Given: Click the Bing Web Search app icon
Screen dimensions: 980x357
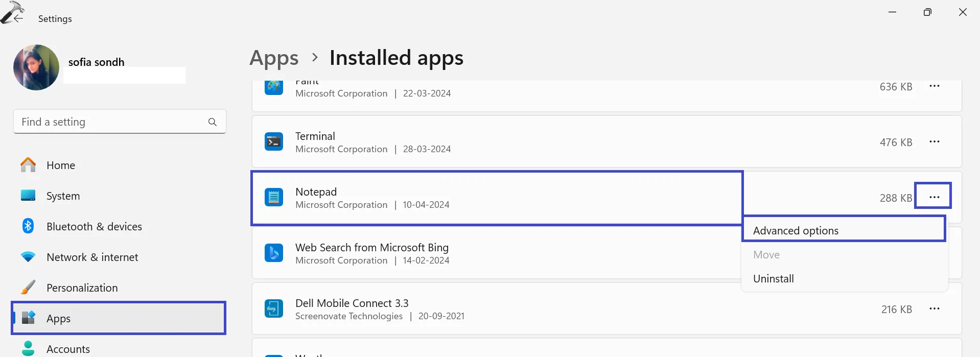Looking at the screenshot, I should point(274,253).
